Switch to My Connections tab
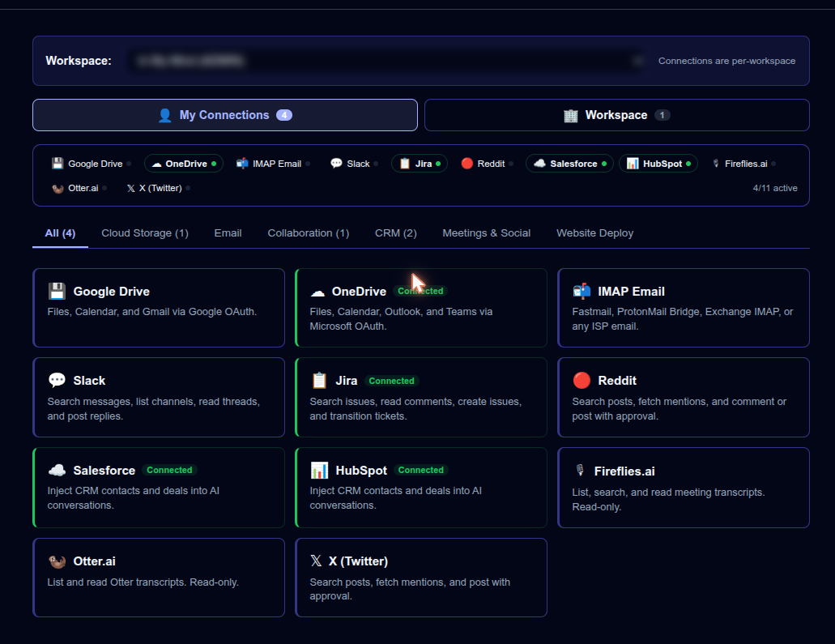 [x=224, y=115]
